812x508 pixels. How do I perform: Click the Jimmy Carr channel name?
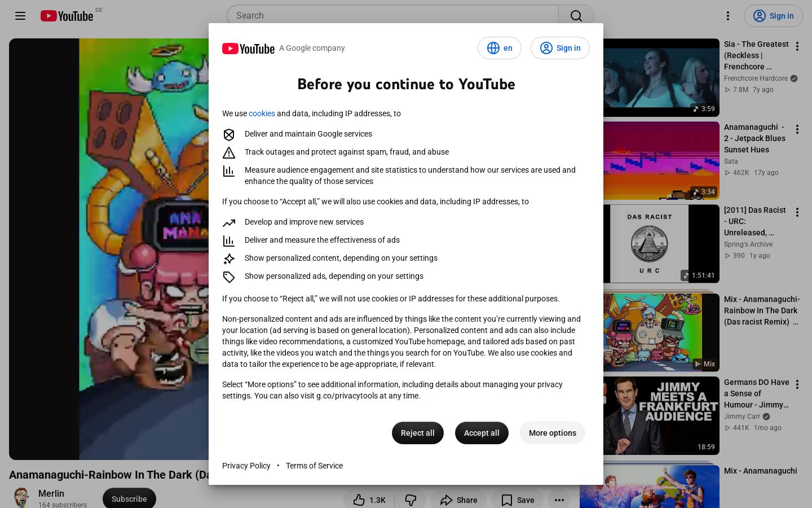pos(742,417)
